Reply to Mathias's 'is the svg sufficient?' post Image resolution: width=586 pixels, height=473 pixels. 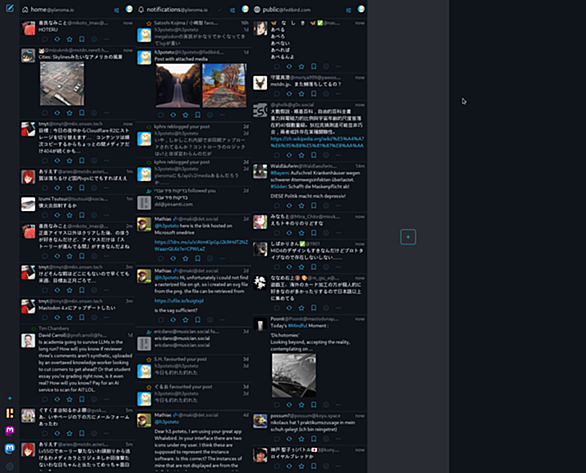pyautogui.click(x=161, y=319)
